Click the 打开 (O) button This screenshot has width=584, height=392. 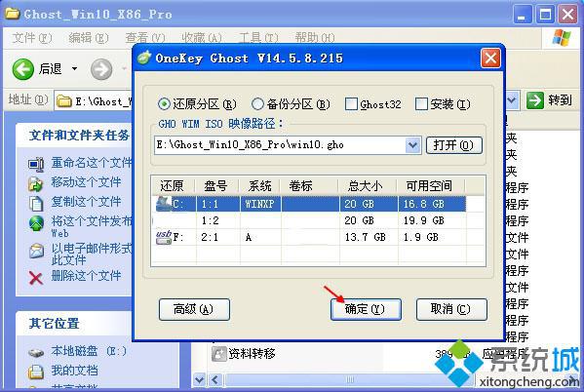pyautogui.click(x=453, y=145)
